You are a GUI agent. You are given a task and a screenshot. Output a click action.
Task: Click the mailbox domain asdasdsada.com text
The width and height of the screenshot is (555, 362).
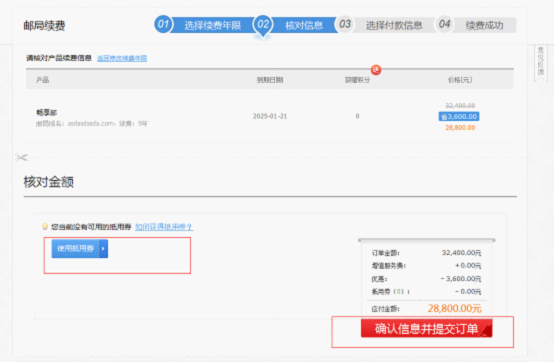(x=91, y=123)
